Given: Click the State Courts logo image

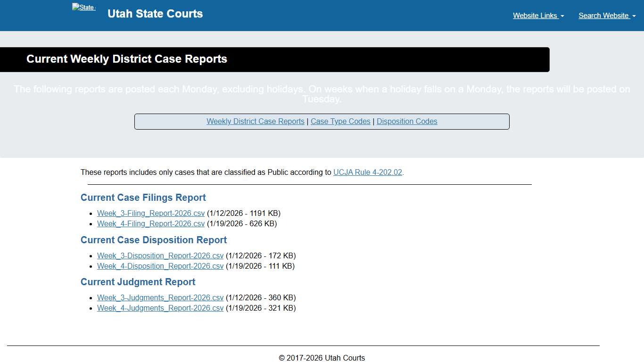Looking at the screenshot, I should [83, 7].
